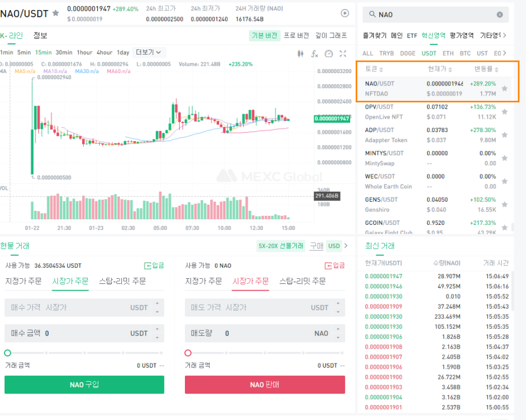
Task: Favorite NAO/USDT with the header star
Action: [x=56, y=13]
